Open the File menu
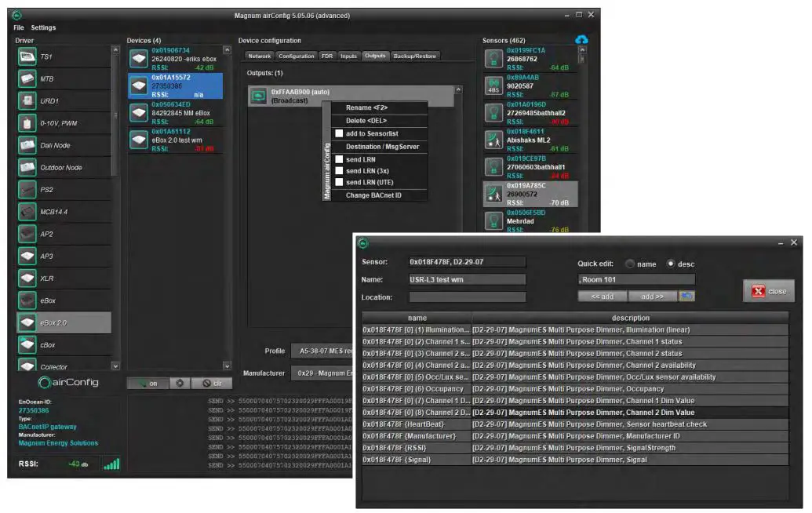This screenshot has width=812, height=513. pyautogui.click(x=19, y=28)
